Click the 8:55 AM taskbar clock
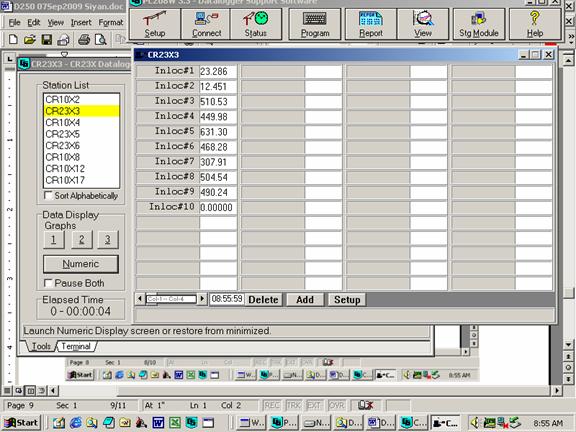This screenshot has width=576, height=432. pyautogui.click(x=548, y=423)
